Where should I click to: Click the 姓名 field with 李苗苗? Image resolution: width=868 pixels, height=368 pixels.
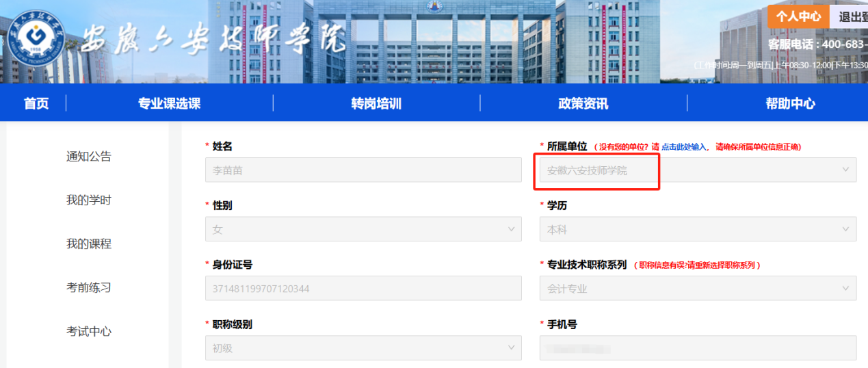pyautogui.click(x=363, y=170)
